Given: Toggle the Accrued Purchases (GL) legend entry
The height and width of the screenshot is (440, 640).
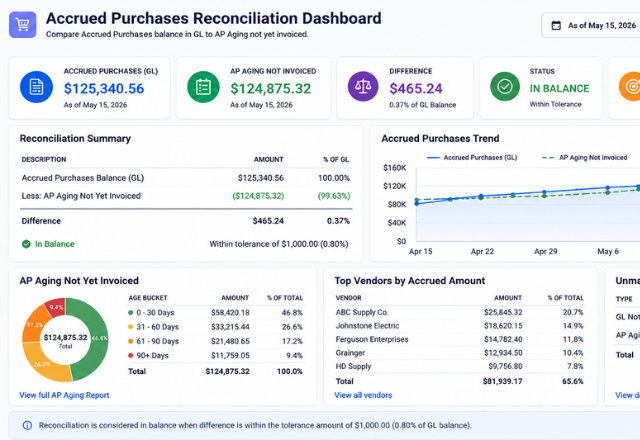Looking at the screenshot, I should click(471, 158).
